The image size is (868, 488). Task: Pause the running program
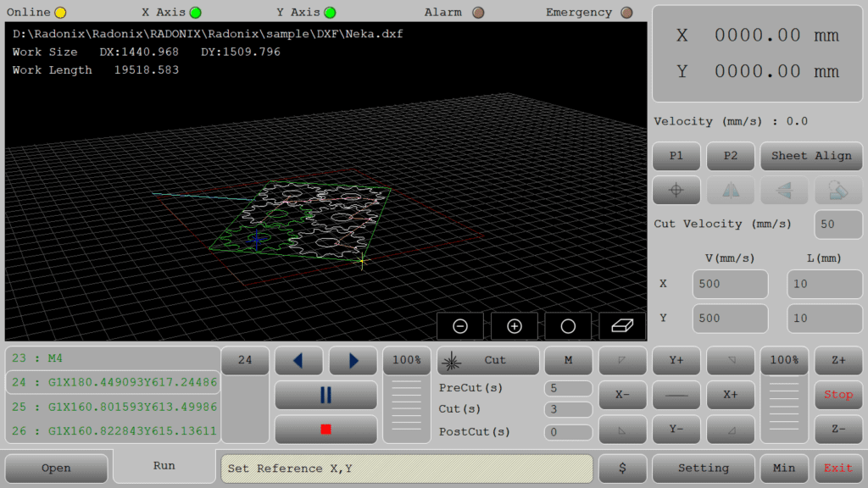[x=325, y=395]
